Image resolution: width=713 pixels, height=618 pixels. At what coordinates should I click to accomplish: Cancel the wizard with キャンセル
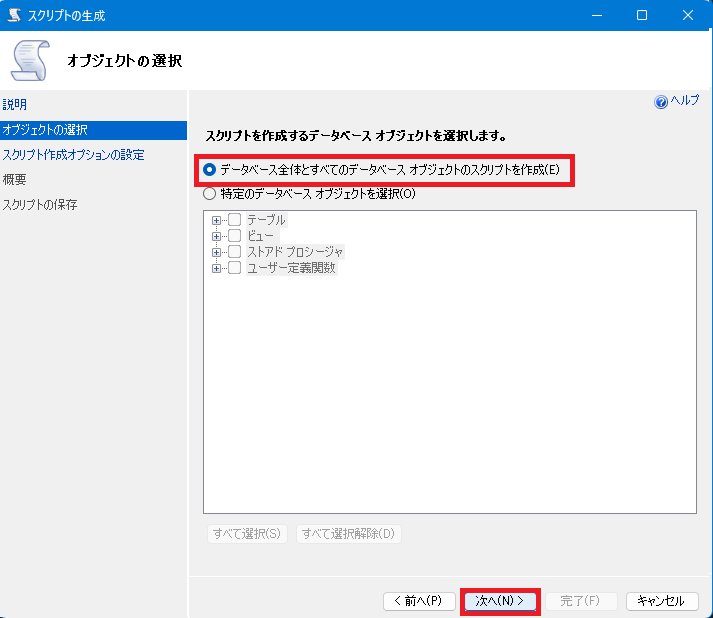tap(662, 601)
